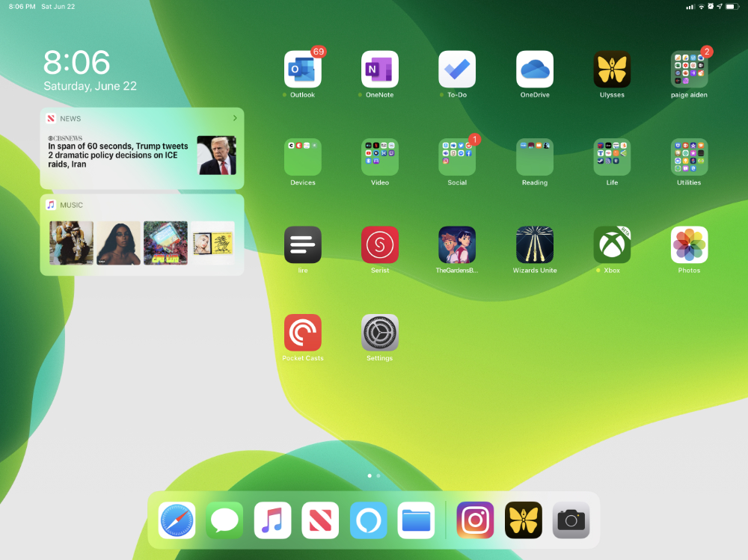Viewport: 748px width, 560px height.
Task: Open the Social folder
Action: [x=457, y=157]
